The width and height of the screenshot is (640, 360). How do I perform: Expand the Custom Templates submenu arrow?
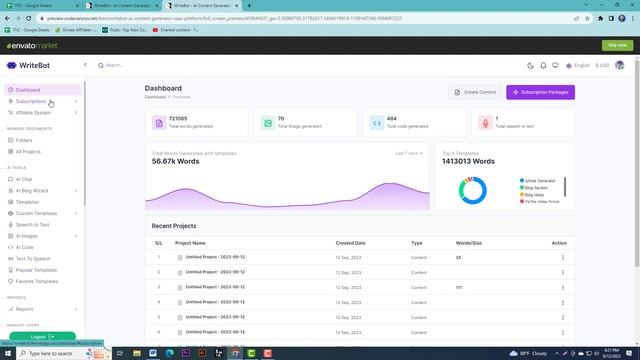pos(76,213)
